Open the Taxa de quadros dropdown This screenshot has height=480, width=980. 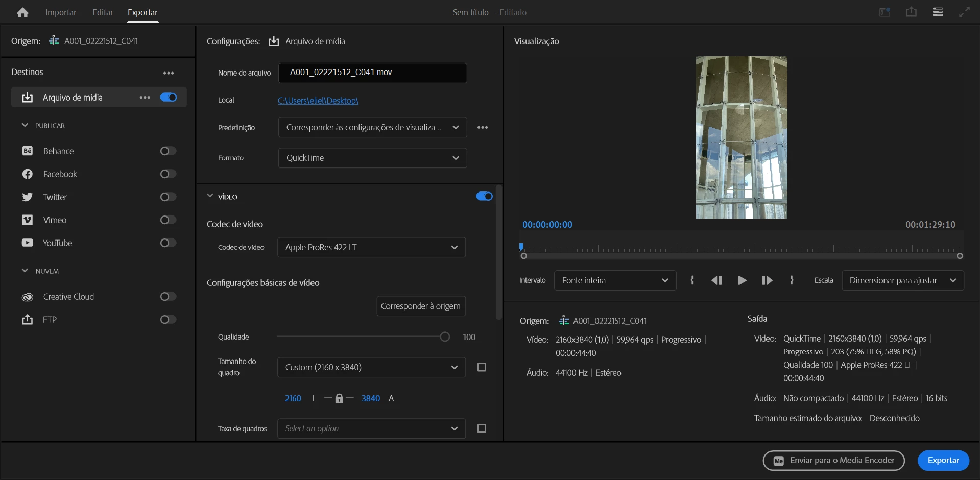371,428
